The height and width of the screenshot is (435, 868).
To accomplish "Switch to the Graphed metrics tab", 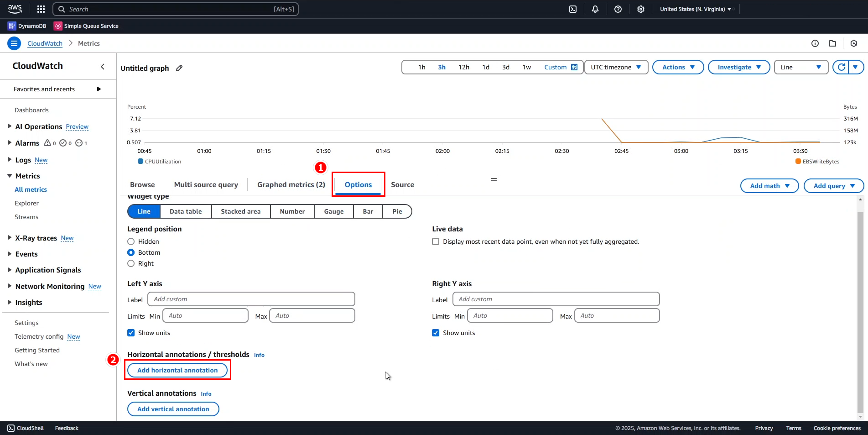I will pos(291,184).
